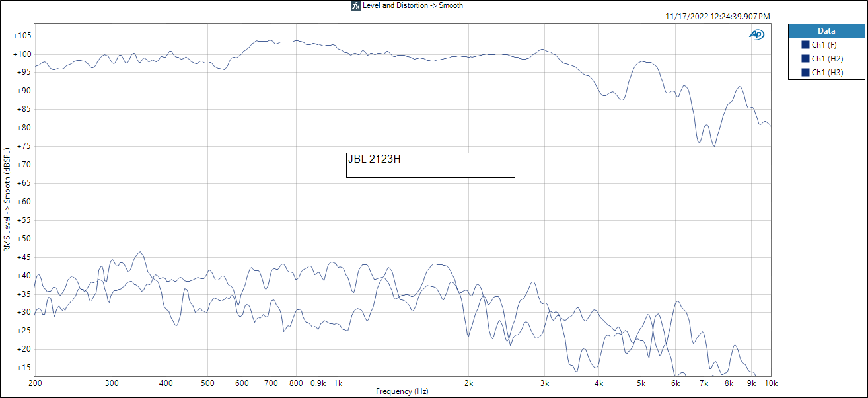The width and height of the screenshot is (868, 398).
Task: Click the +100 value on the Y axis
Action: point(22,54)
